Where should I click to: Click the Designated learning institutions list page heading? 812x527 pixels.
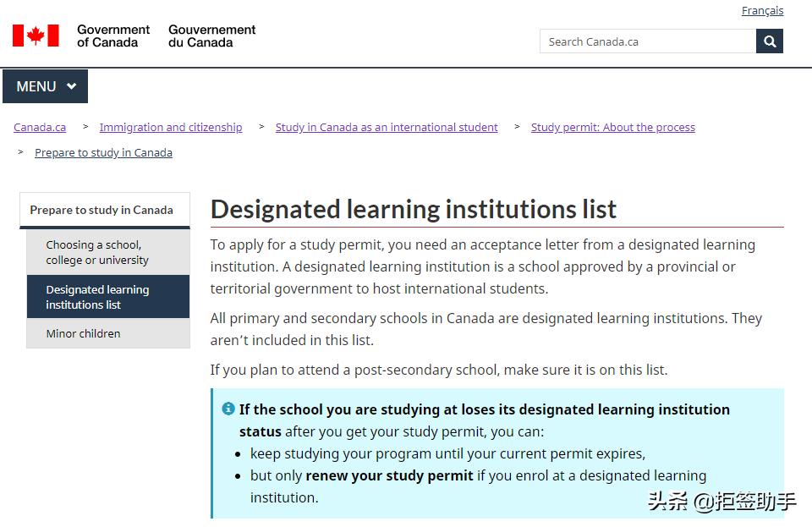pos(414,209)
